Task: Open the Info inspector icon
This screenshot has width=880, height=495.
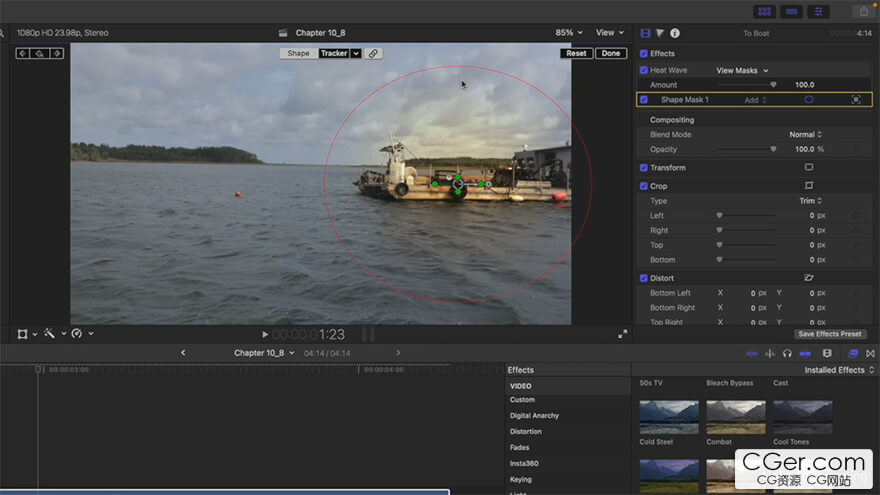Action: [675, 33]
